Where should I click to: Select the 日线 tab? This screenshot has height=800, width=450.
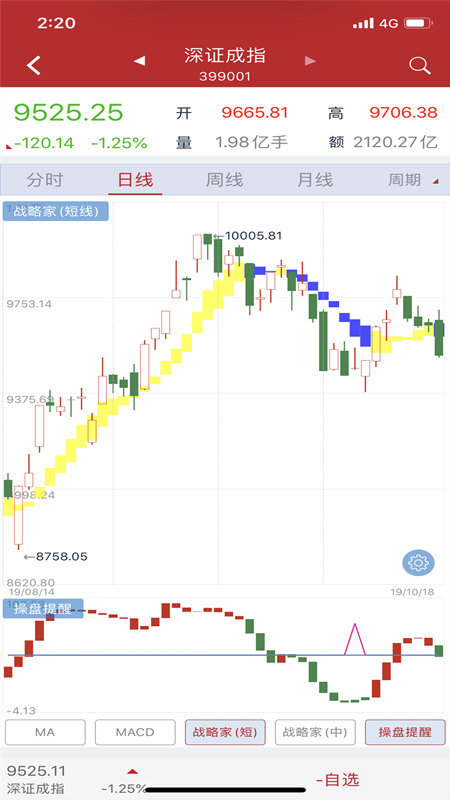135,180
